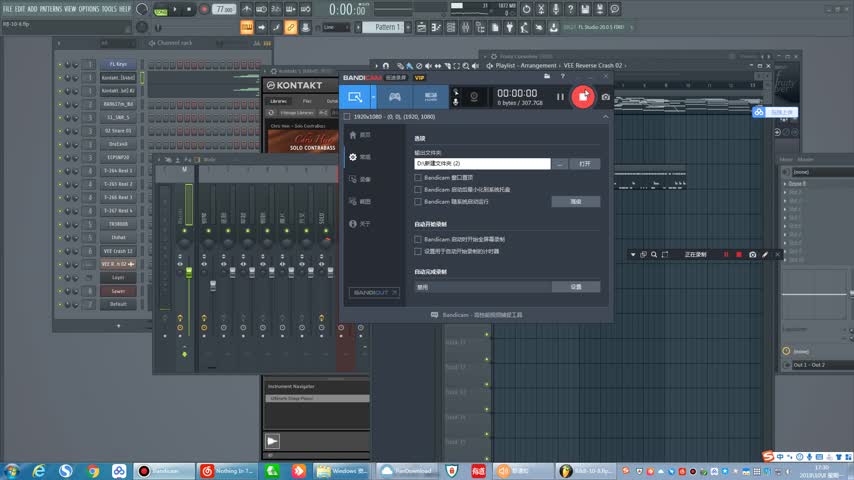Select Bandicam screen rectangle recording mode
854x480 pixels.
355,97
